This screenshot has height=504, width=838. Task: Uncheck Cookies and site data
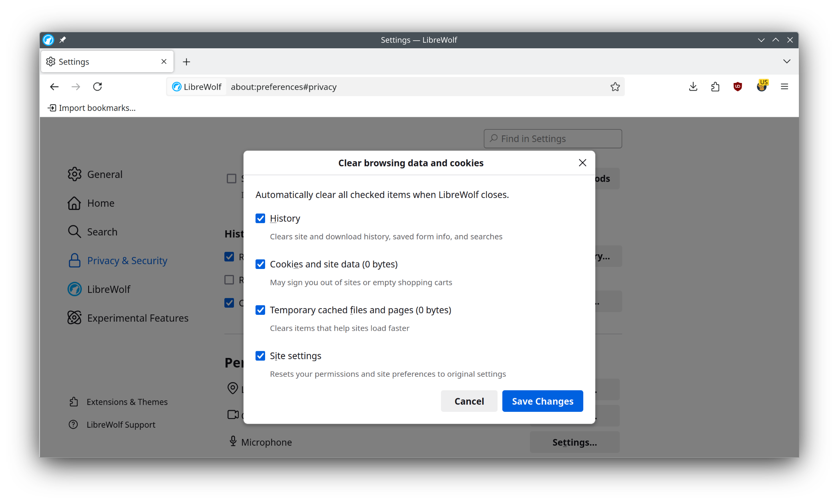[x=260, y=264]
